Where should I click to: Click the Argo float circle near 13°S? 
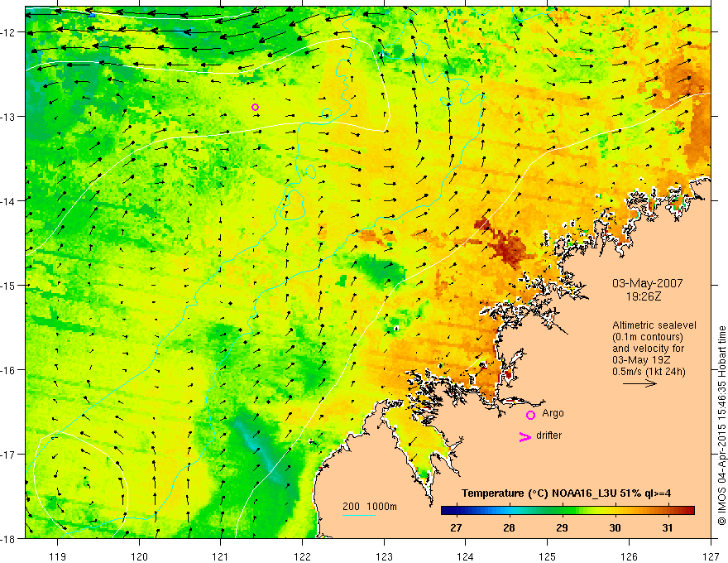click(x=255, y=108)
